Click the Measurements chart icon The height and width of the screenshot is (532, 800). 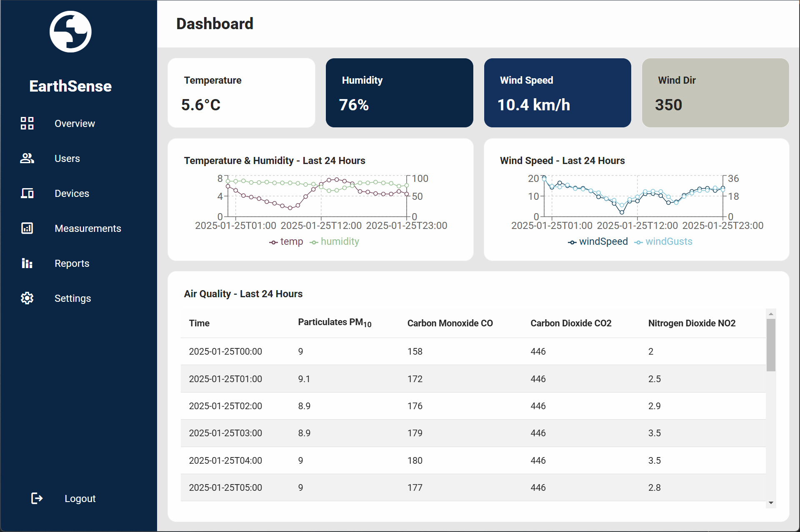point(27,228)
